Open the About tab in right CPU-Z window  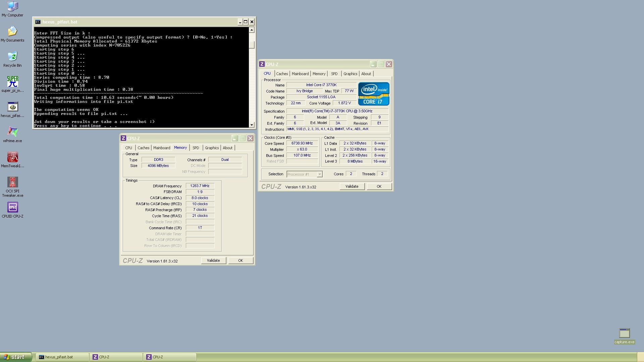pyautogui.click(x=366, y=74)
